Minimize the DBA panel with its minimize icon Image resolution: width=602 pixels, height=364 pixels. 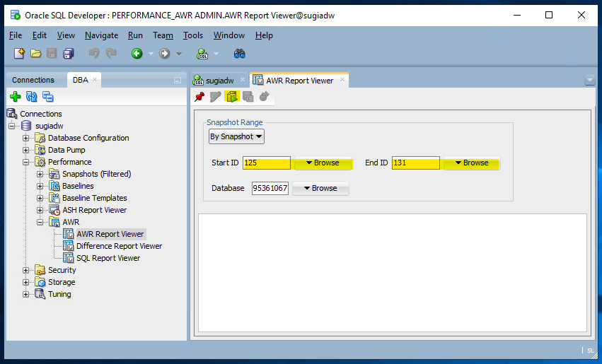click(178, 80)
